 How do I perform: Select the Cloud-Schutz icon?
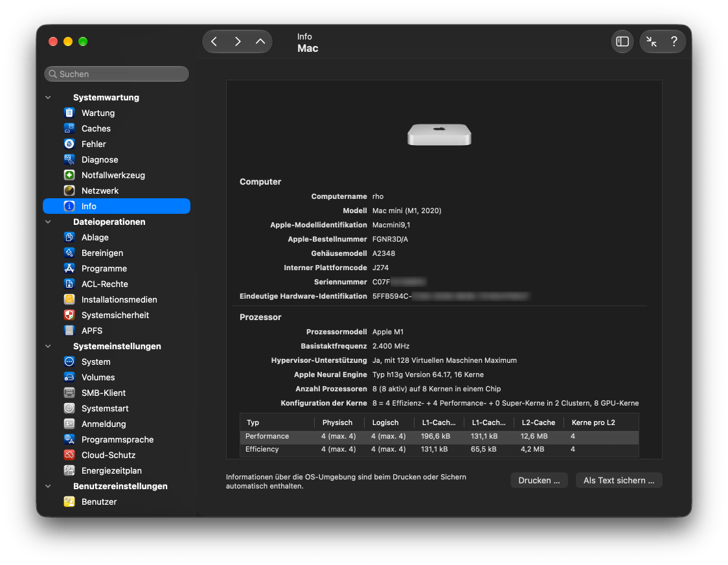tap(69, 455)
